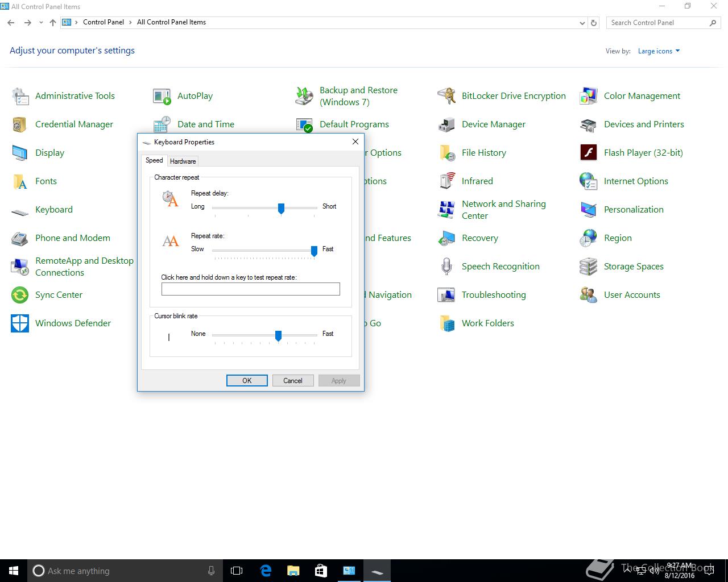Select the Speed tab
The width and height of the screenshot is (728, 582).
click(154, 161)
